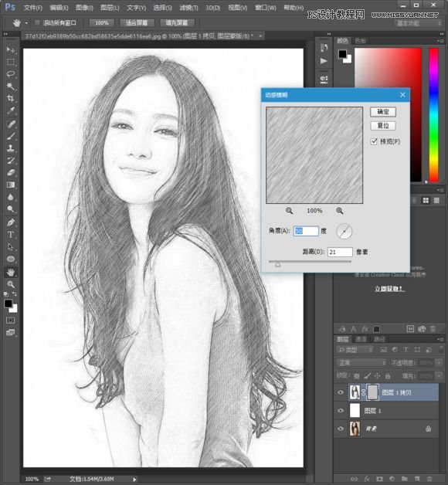Hide the 图层 1 layer
448x485 pixels.
pyautogui.click(x=341, y=410)
